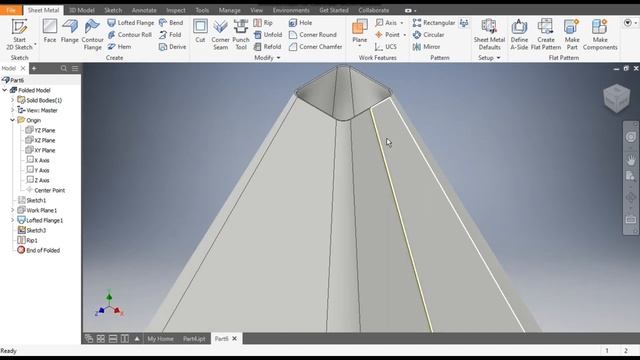The width and height of the screenshot is (640, 360).
Task: Create Flat Pattern
Action: (546, 35)
